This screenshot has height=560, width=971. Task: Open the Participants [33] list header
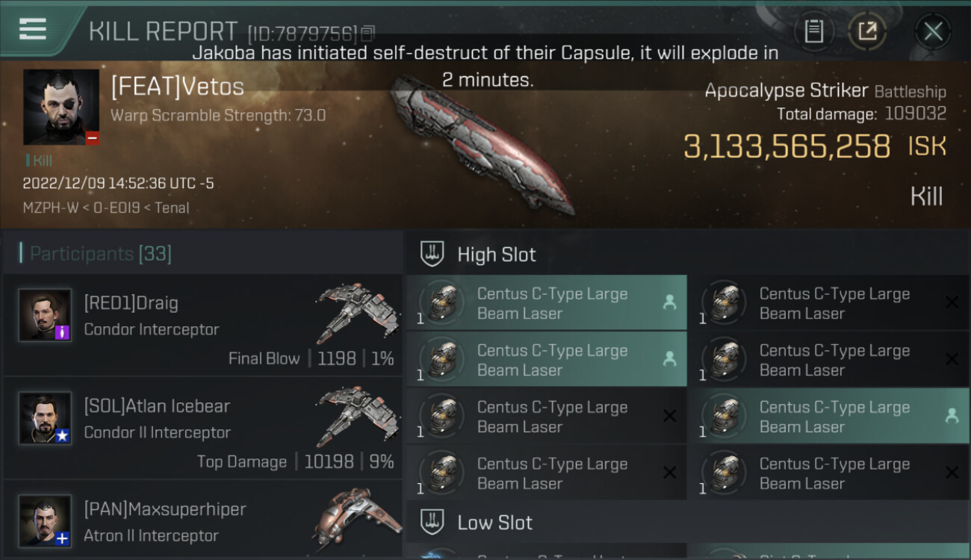101,254
